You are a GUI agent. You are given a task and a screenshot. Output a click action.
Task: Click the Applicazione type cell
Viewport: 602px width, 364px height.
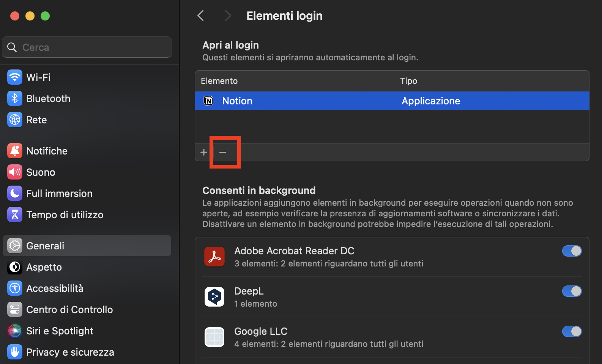click(x=431, y=101)
